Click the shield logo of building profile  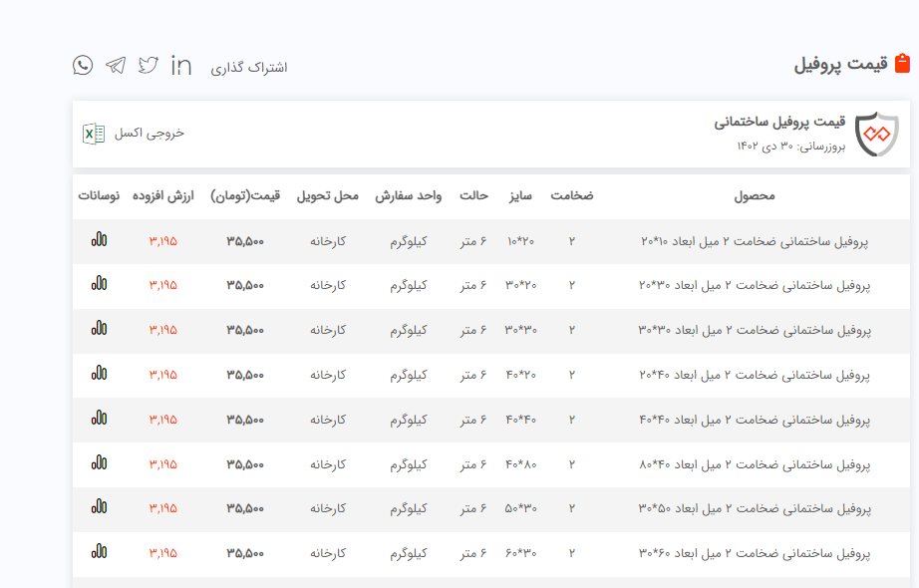[876, 135]
